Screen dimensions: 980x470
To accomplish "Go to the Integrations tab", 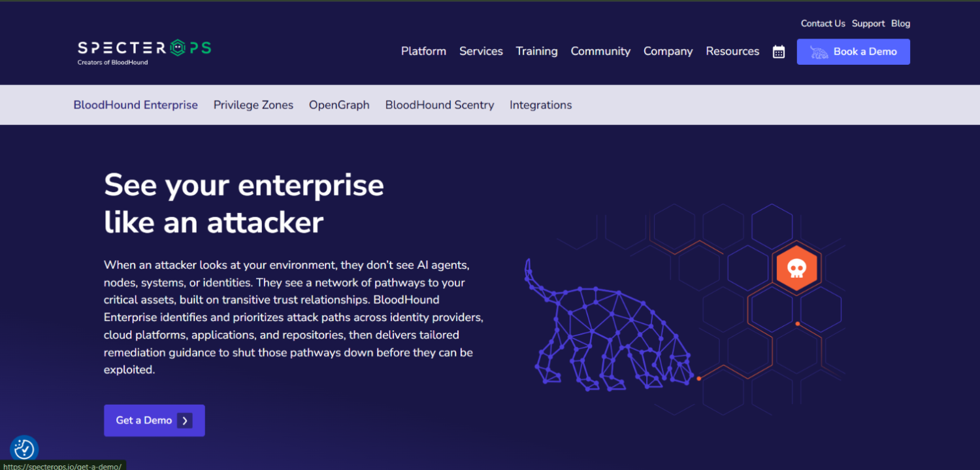I will (x=541, y=105).
